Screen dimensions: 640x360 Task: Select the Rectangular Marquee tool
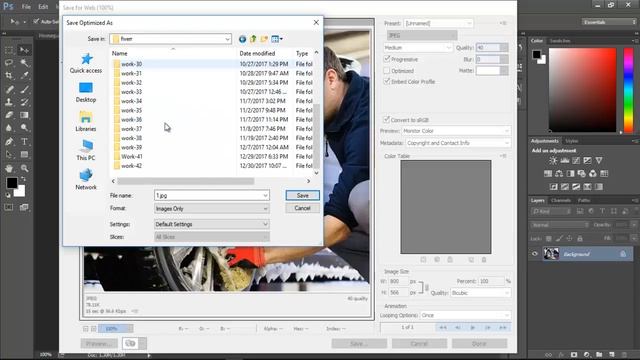[9, 50]
